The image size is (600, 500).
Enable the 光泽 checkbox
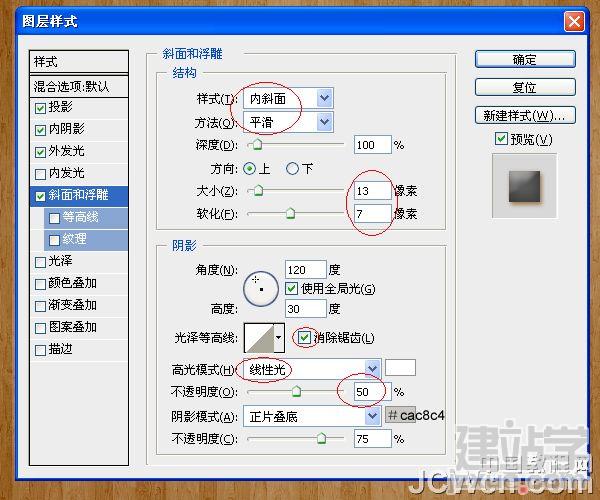pos(40,262)
